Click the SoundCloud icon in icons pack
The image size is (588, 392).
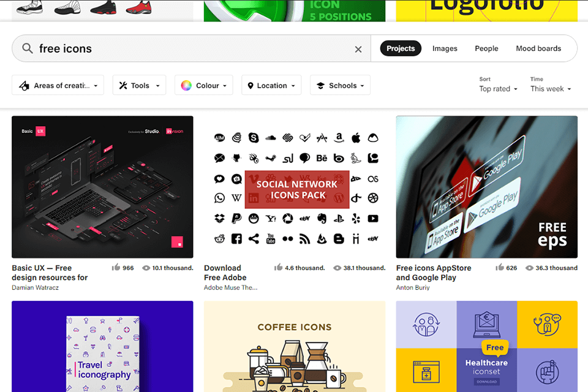click(x=270, y=138)
